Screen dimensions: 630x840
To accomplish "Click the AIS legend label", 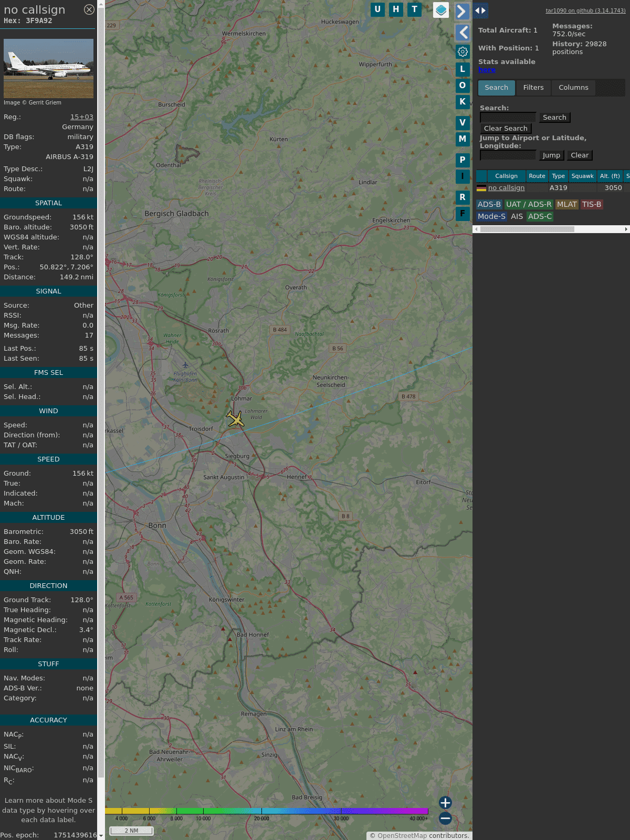I will 517,217.
